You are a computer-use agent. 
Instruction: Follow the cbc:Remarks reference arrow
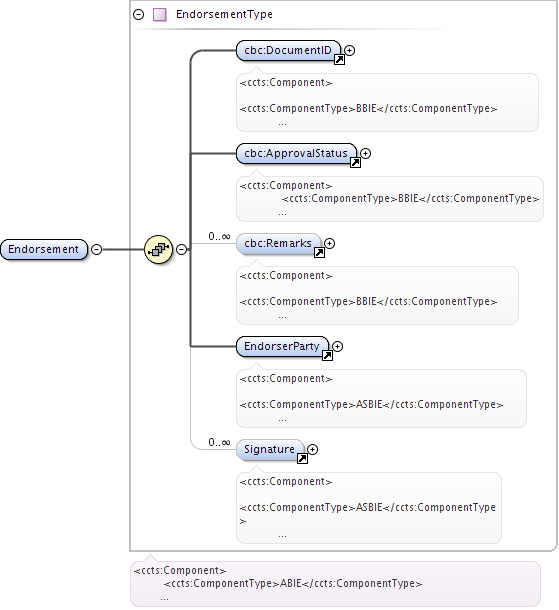click(319, 252)
